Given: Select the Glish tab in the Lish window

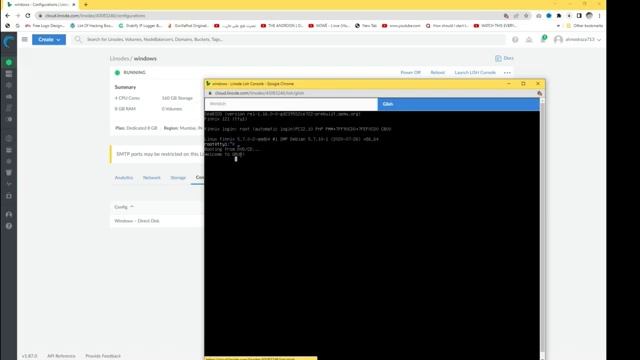Looking at the screenshot, I should point(458,104).
